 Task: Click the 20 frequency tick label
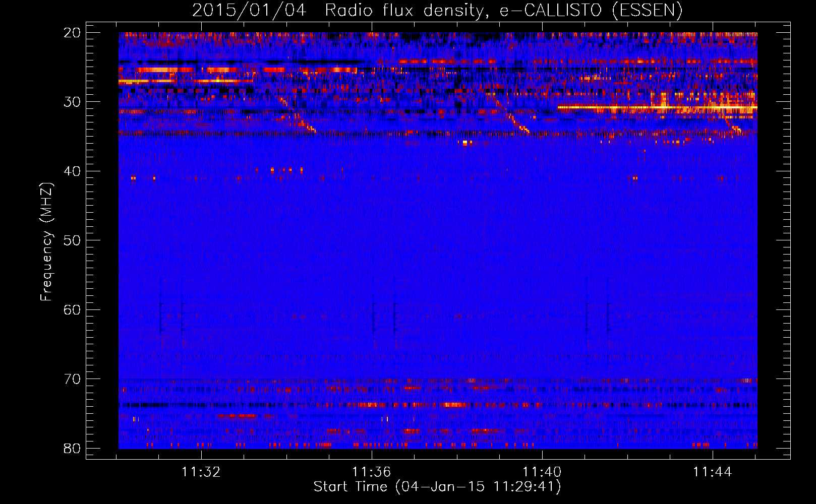pos(73,33)
